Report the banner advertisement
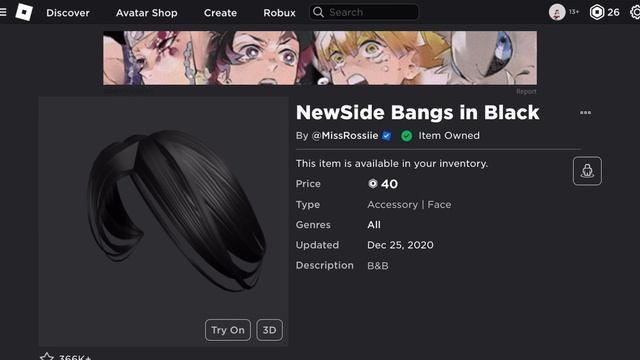Viewport: 640px width, 360px height. point(526,91)
